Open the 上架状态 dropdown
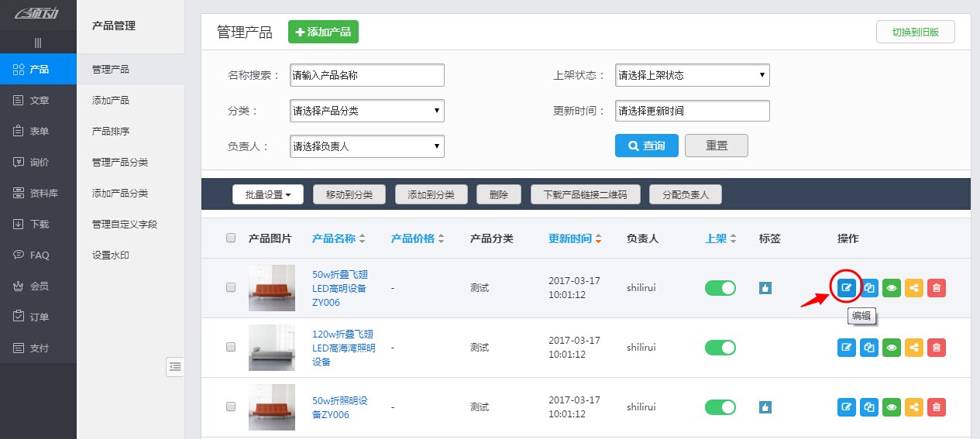980x439 pixels. coord(692,75)
